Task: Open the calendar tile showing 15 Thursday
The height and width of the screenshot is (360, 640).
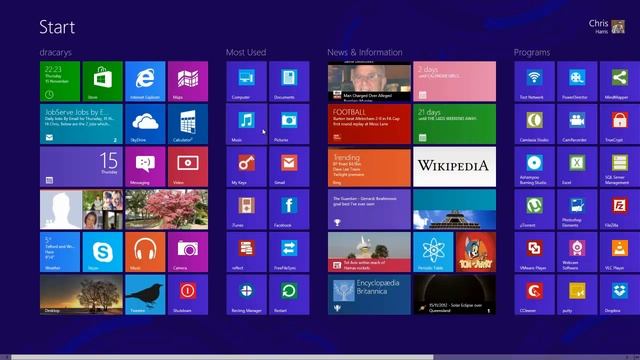Action: coord(81,167)
